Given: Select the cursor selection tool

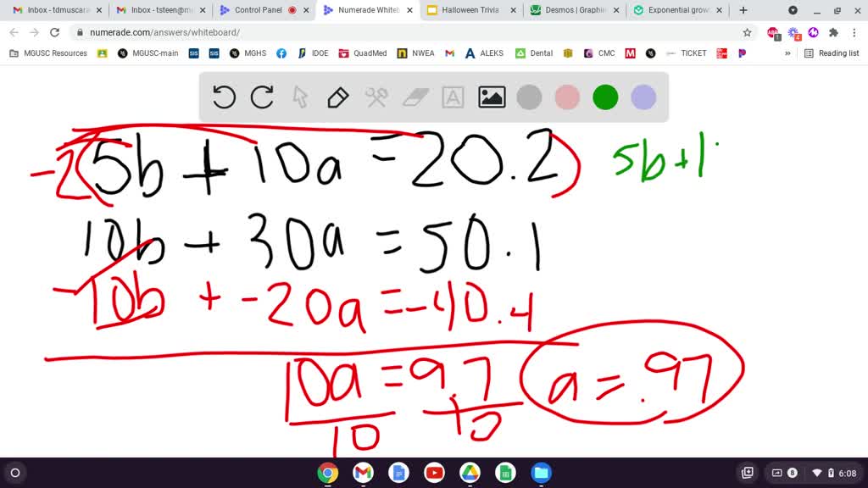Looking at the screenshot, I should click(x=299, y=97).
